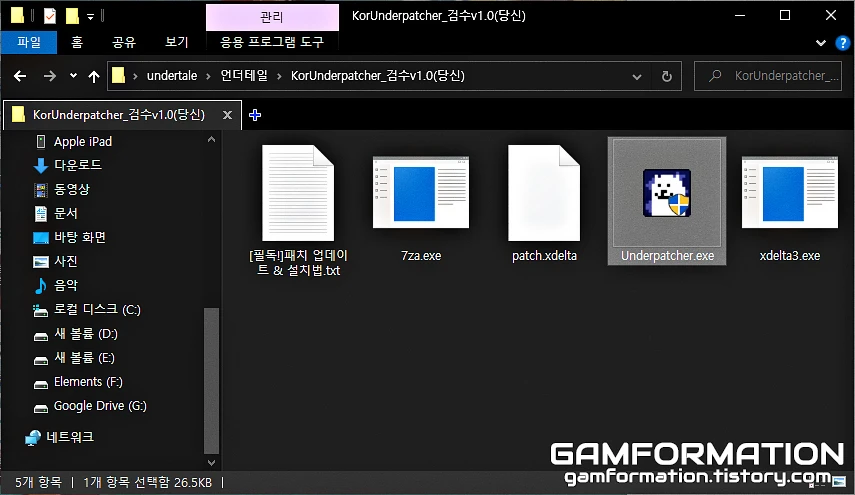This screenshot has height=495, width=855.
Task: Expand the ribbon with the chevron
Action: [821, 43]
